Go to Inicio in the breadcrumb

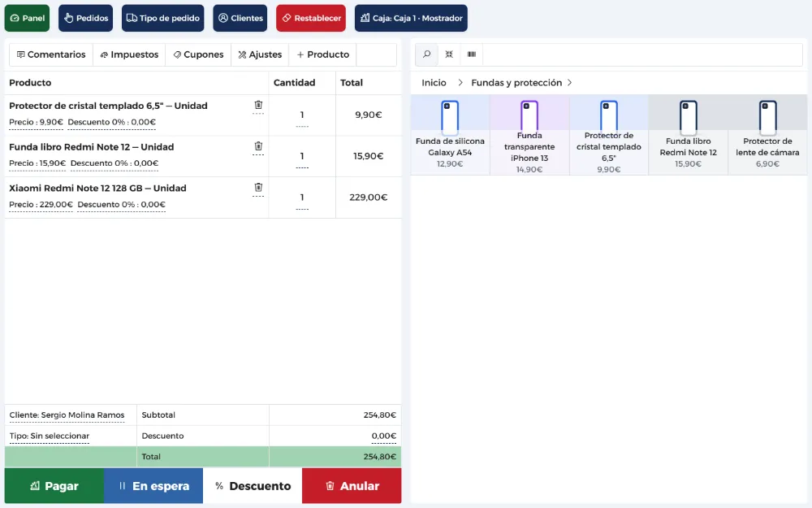(434, 83)
